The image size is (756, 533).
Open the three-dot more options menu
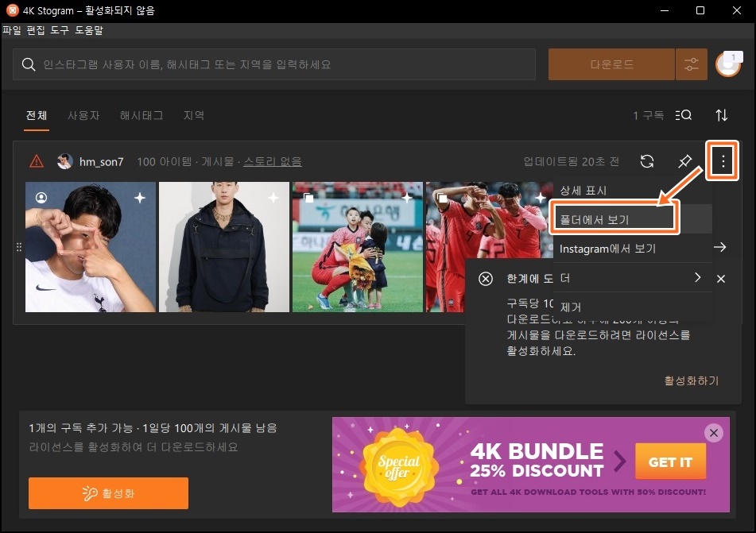723,161
